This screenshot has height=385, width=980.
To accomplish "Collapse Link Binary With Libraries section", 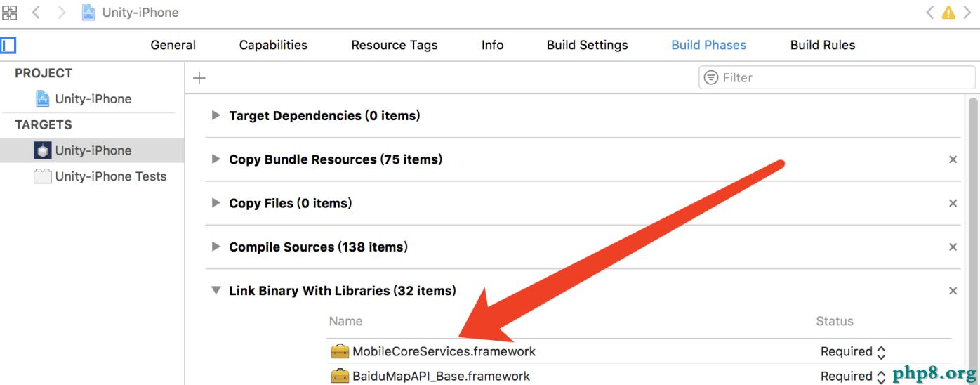I will tap(216, 291).
